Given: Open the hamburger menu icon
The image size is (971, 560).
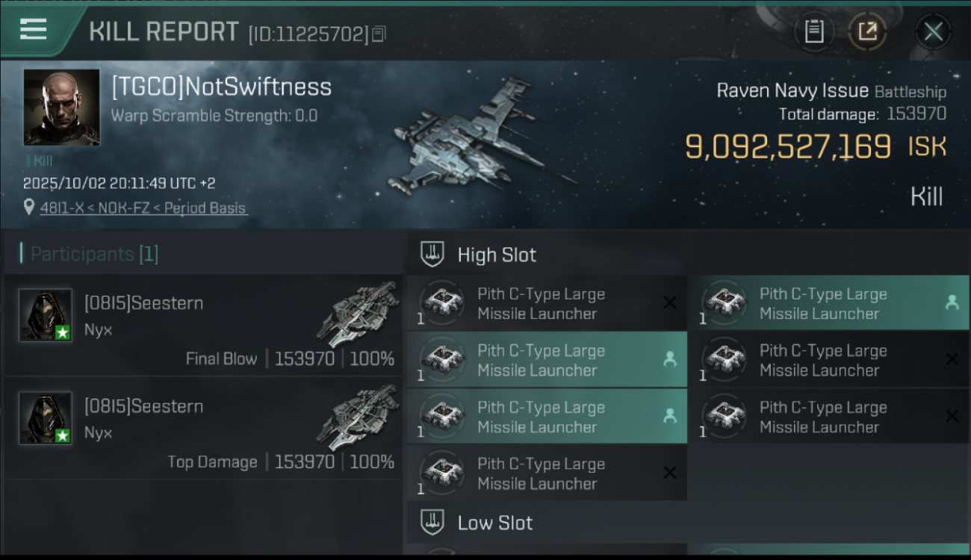Looking at the screenshot, I should point(34,29).
